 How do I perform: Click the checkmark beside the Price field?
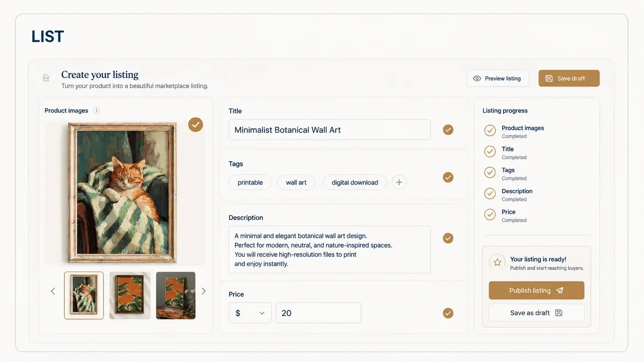coord(448,313)
